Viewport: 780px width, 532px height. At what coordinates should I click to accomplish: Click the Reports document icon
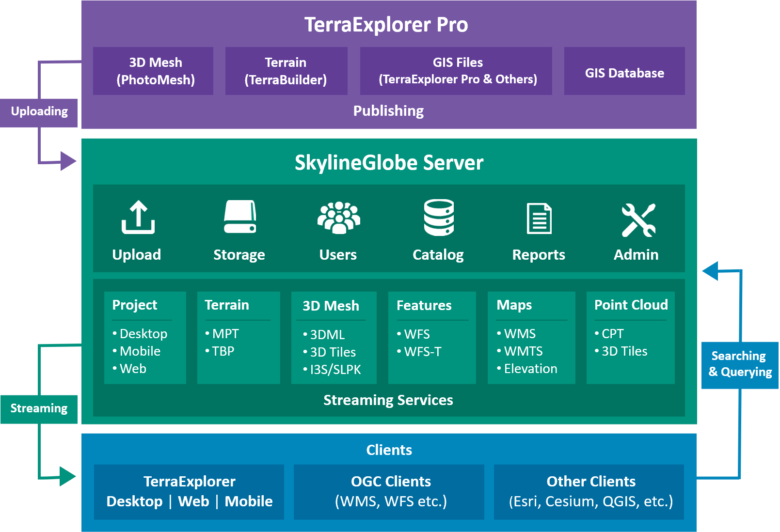(x=540, y=218)
